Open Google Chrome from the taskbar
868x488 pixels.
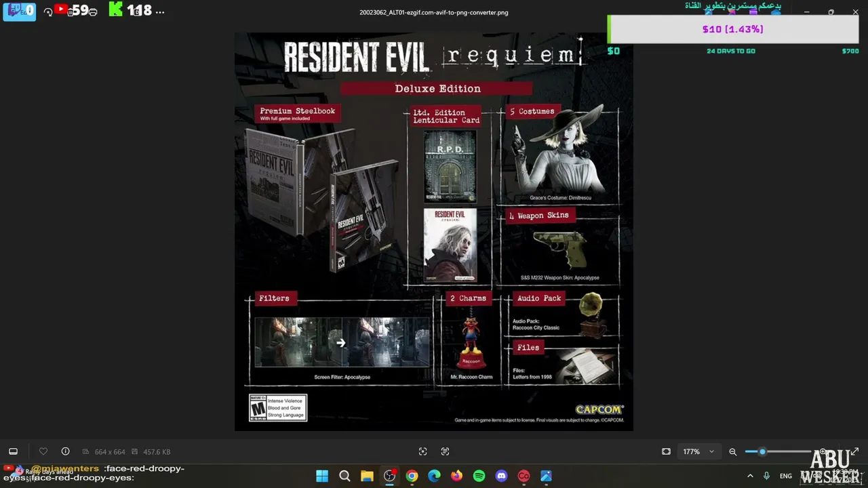coord(412,476)
